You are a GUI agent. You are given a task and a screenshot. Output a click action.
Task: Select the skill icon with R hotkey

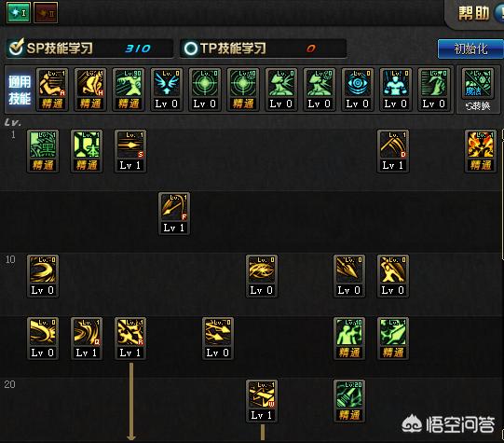130,339
